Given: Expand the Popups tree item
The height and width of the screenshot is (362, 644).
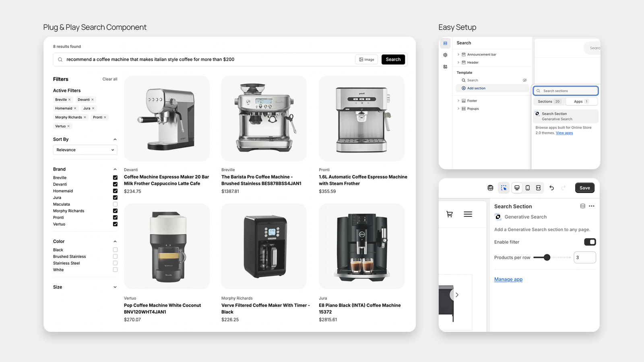Looking at the screenshot, I should click(x=458, y=109).
